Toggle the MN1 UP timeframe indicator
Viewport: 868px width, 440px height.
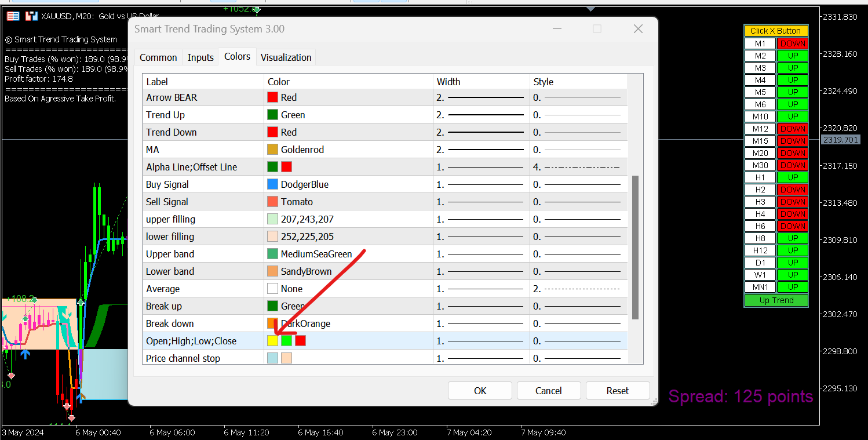(792, 287)
